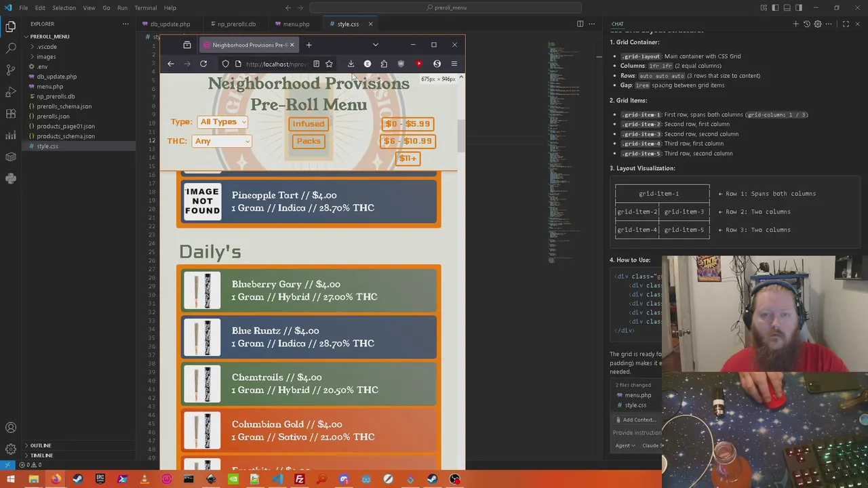Toggle the $6 - $10.99 price filter
This screenshot has height=488, width=868.
click(408, 141)
